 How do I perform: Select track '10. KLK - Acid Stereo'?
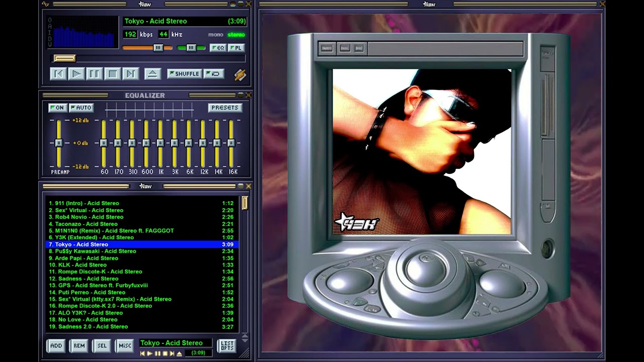[142, 265]
